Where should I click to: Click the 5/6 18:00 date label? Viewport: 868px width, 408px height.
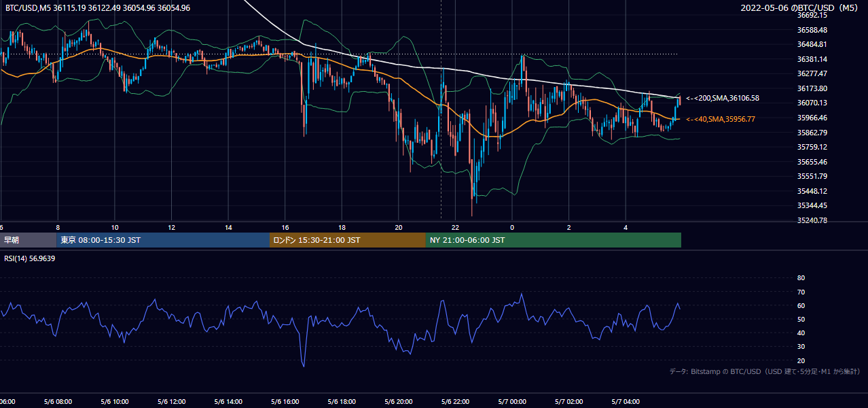point(342,402)
